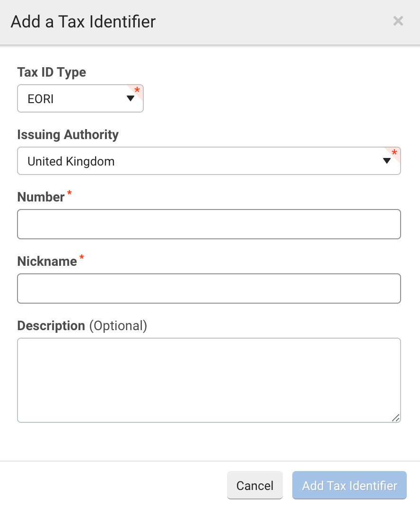The image size is (420, 507).
Task: Click the red asterisk on Issuing Authority
Action: [x=394, y=152]
